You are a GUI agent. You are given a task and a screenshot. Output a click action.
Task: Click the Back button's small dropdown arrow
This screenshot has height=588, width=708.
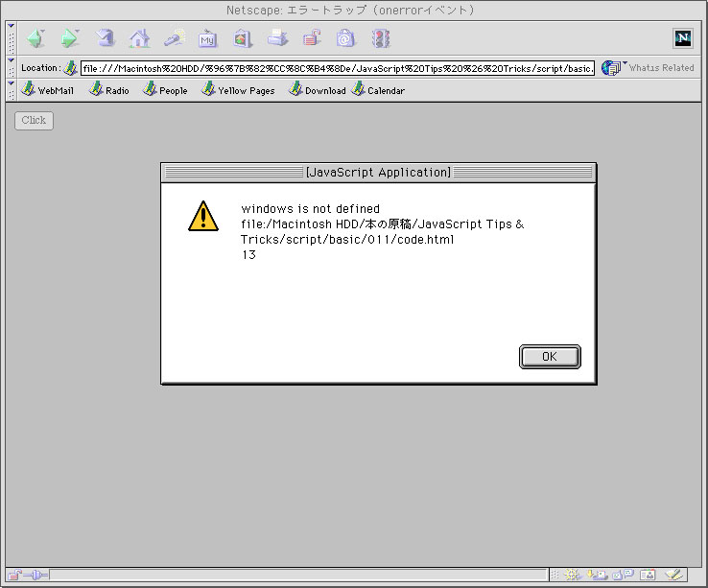pyautogui.click(x=42, y=31)
